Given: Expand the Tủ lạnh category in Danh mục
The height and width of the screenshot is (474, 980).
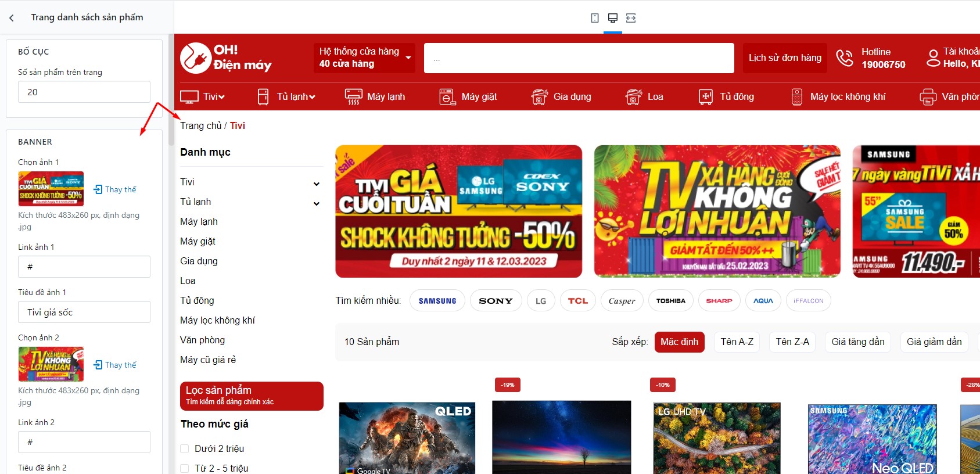Looking at the screenshot, I should point(317,203).
